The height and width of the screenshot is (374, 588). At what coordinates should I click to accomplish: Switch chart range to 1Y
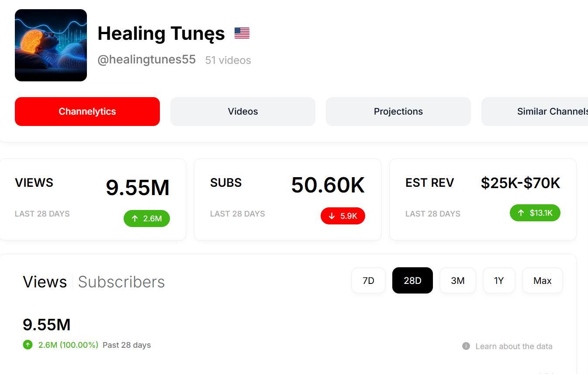[x=499, y=280]
